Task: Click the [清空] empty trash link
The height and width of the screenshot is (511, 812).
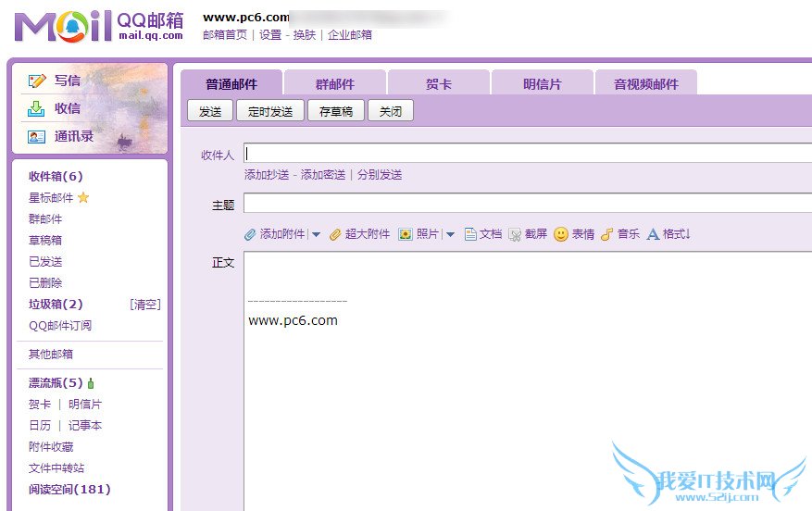Action: coord(145,305)
